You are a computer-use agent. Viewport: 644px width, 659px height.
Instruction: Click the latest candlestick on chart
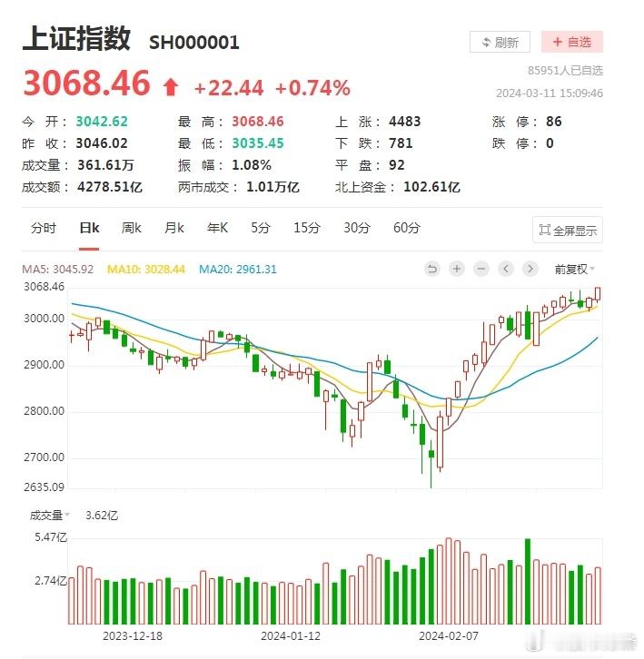tap(598, 294)
